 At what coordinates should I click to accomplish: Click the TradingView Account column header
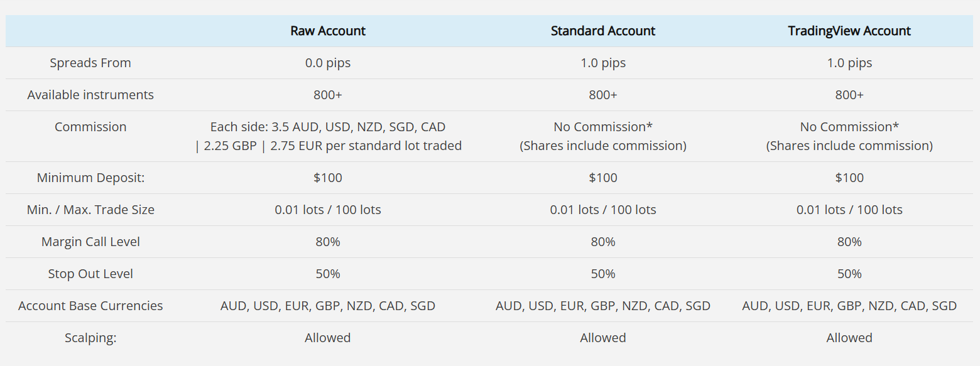click(849, 31)
